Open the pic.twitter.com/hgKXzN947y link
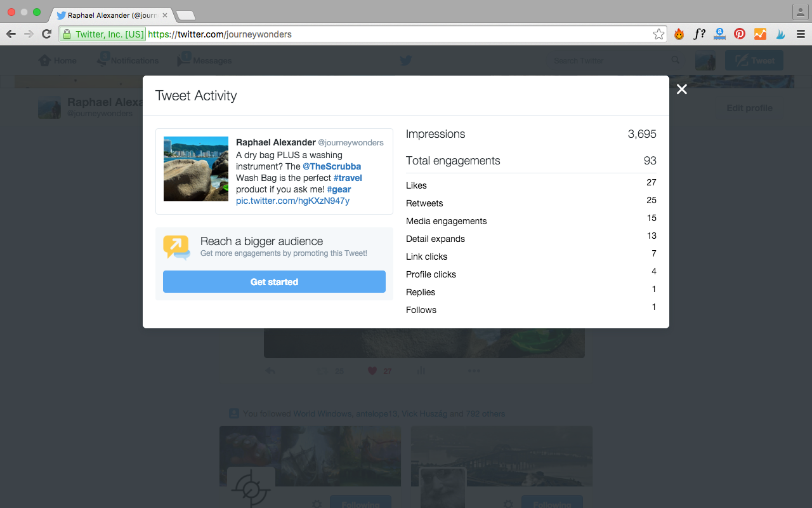Image resolution: width=812 pixels, height=508 pixels. coord(292,201)
